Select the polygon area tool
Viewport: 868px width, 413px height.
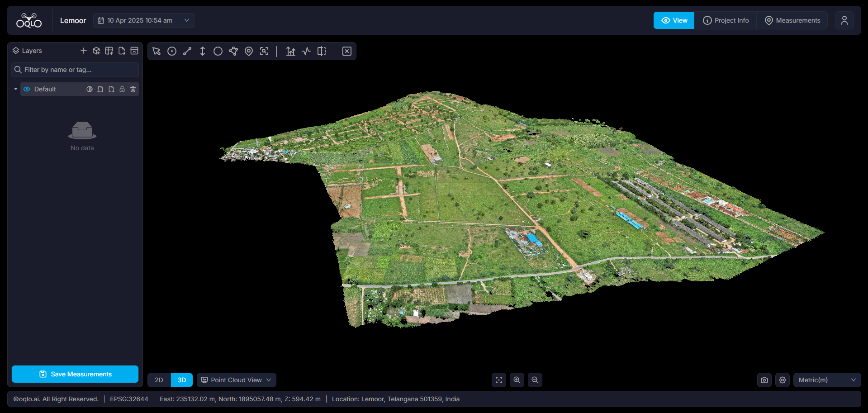point(233,51)
